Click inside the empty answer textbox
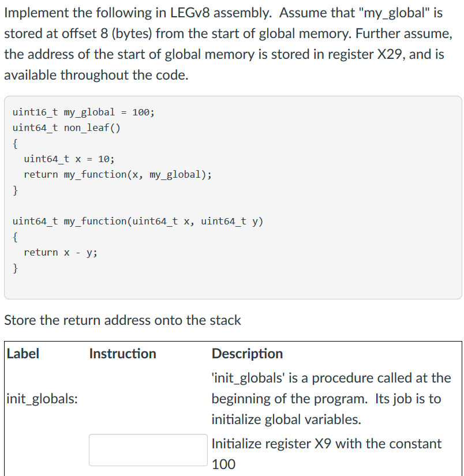464x476 pixels. [x=148, y=450]
